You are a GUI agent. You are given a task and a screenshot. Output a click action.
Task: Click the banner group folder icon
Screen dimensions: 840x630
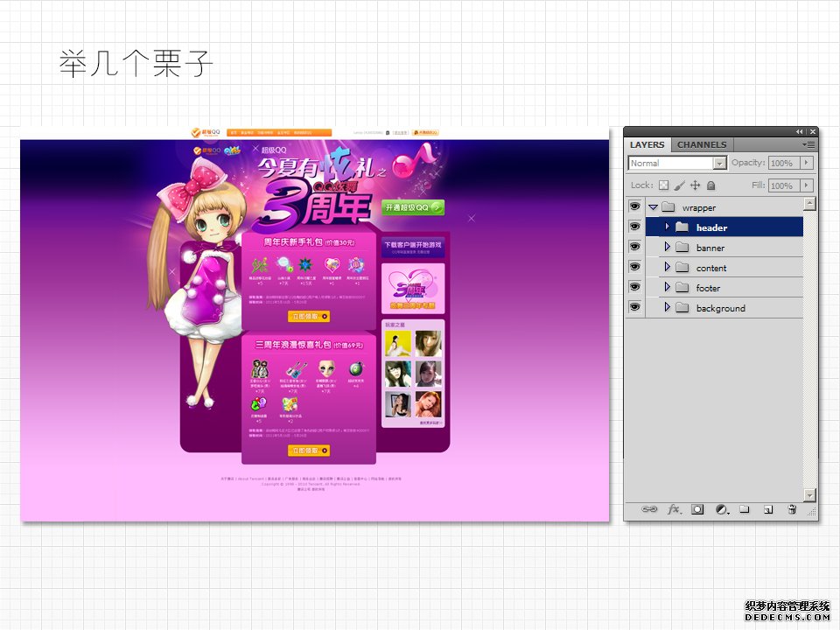click(682, 247)
